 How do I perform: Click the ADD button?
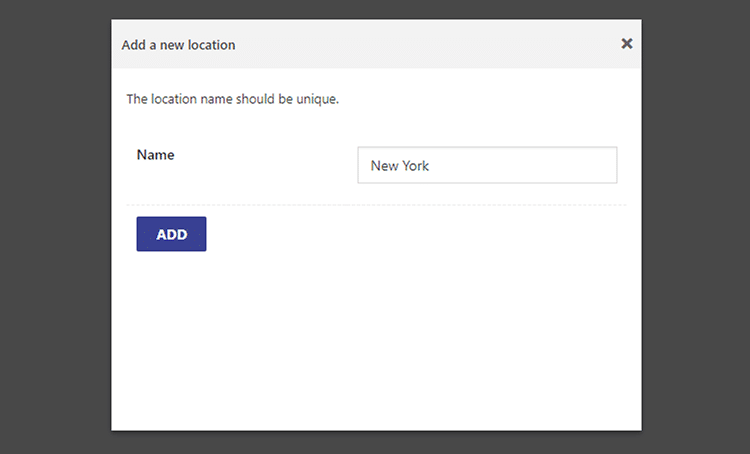pyautogui.click(x=171, y=234)
